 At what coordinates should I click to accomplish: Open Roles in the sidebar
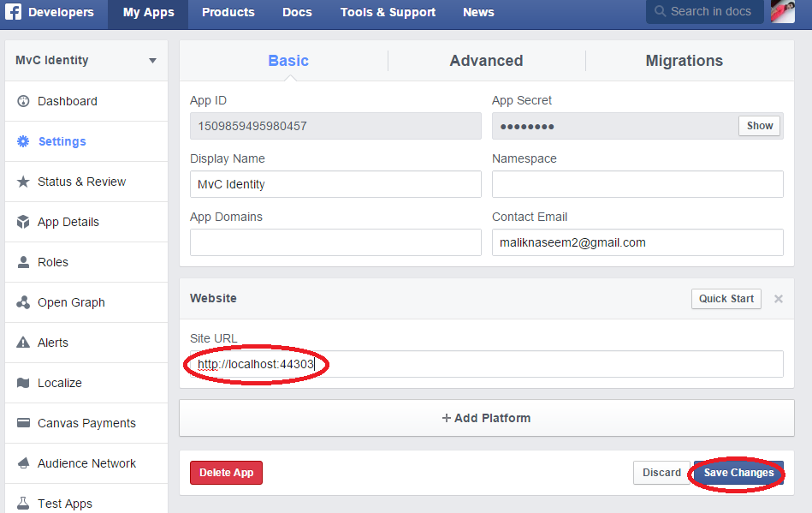pos(86,262)
